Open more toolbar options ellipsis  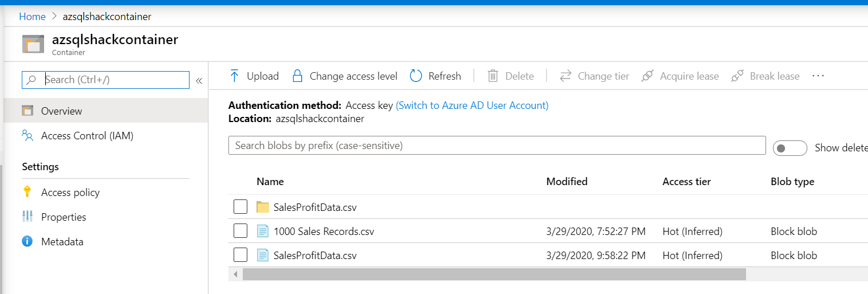pyautogui.click(x=818, y=76)
